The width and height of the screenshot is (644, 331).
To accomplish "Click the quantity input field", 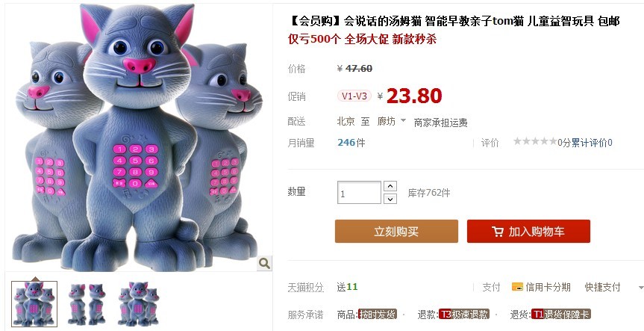I will [x=359, y=193].
